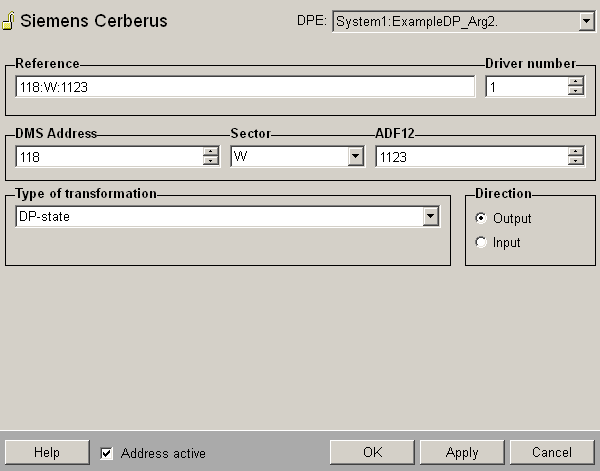The height and width of the screenshot is (471, 600).
Task: Click the Apply button
Action: click(462, 452)
